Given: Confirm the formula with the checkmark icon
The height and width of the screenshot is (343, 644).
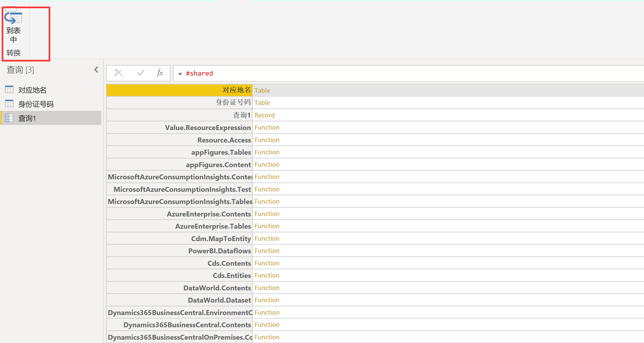Looking at the screenshot, I should click(141, 73).
